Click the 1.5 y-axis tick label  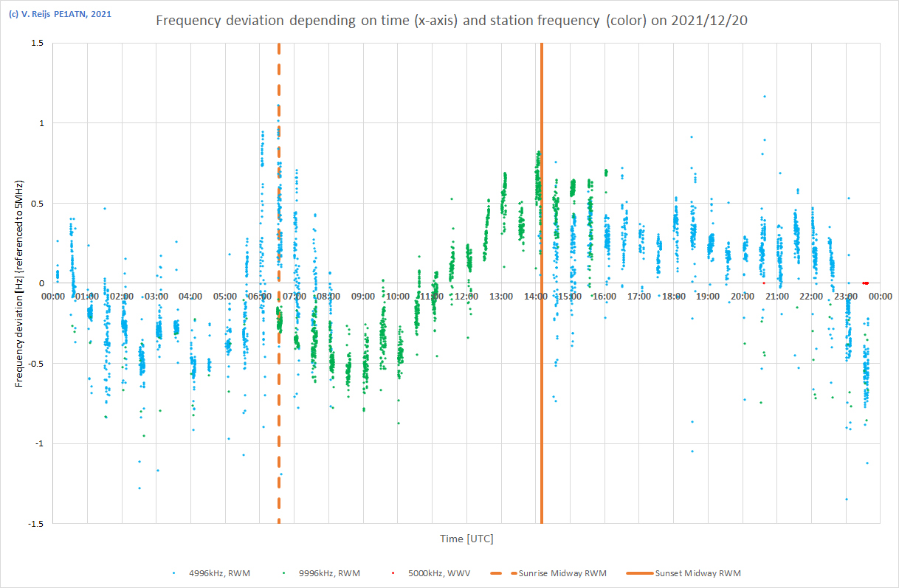tap(37, 43)
